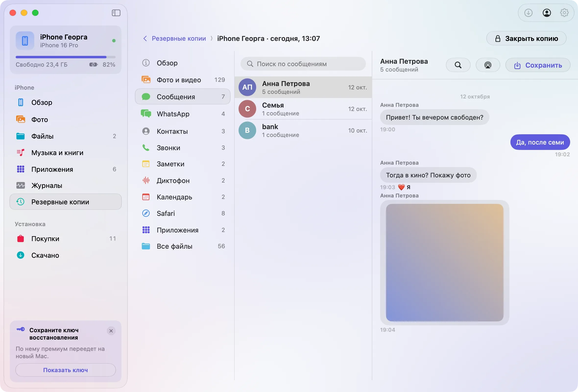Click the AirPlay-style broadcast icon button
This screenshot has width=578, height=392.
tap(488, 65)
